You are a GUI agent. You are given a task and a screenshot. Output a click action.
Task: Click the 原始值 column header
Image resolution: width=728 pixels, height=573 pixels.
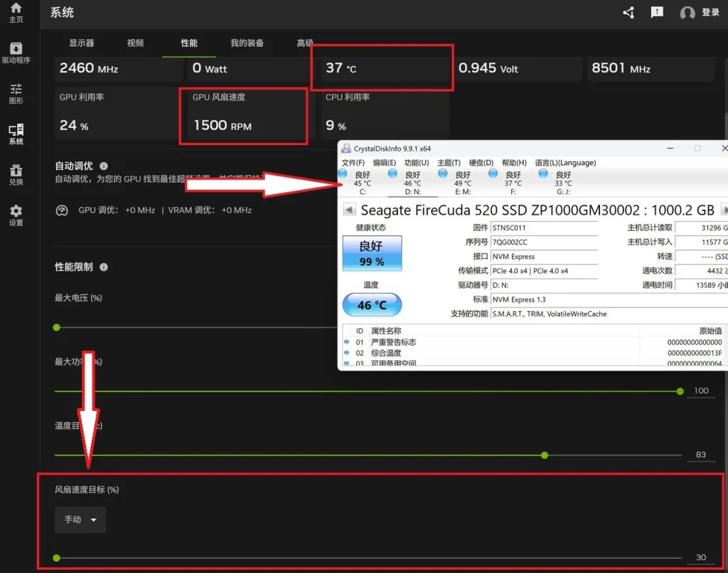coord(711,331)
